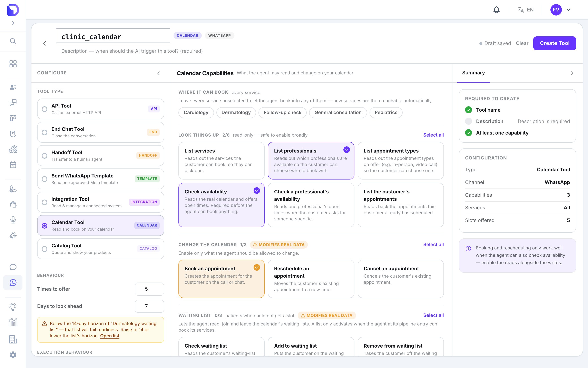Select the Follow-up check service chip
Image resolution: width=588 pixels, height=368 pixels.
point(282,113)
